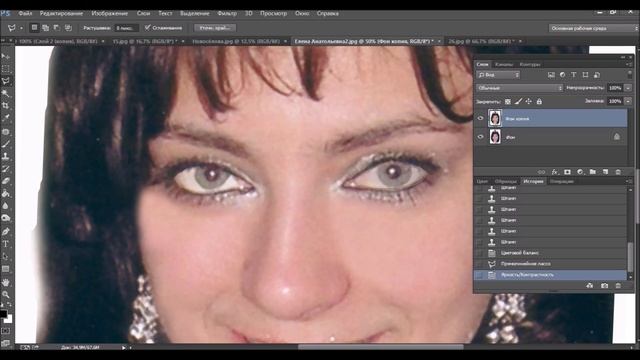
Task: Open the History panel flyout menu
Action: pos(628,181)
